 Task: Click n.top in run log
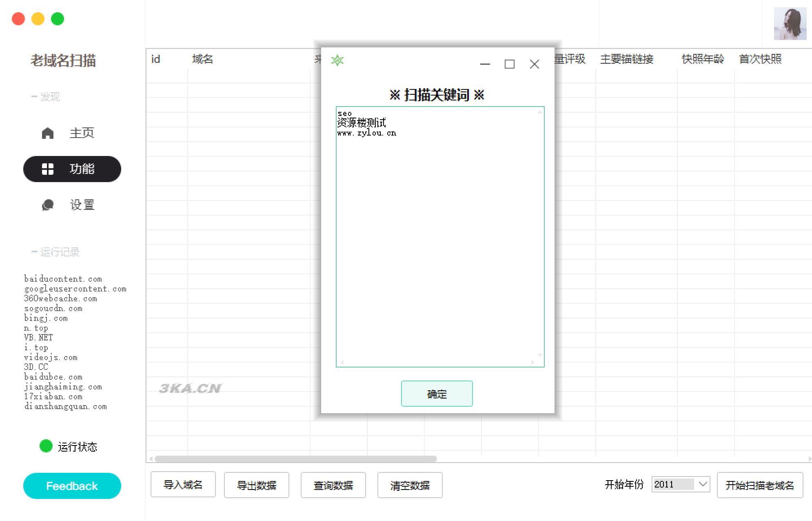36,328
